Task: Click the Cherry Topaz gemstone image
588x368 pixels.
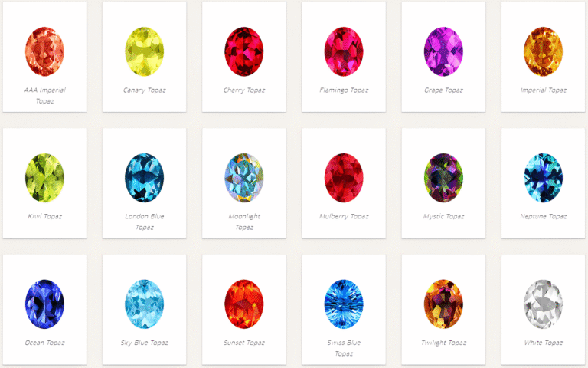Action: tap(244, 51)
